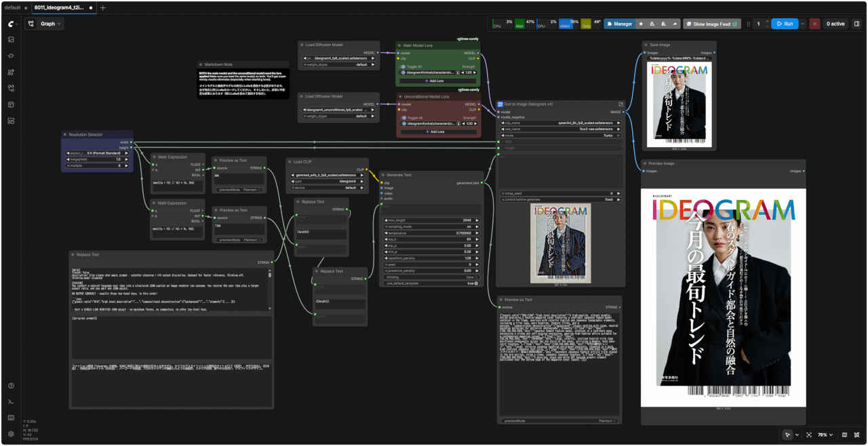Click the star icon next to Manager
Image resolution: width=868 pixels, height=446 pixels.
641,24
